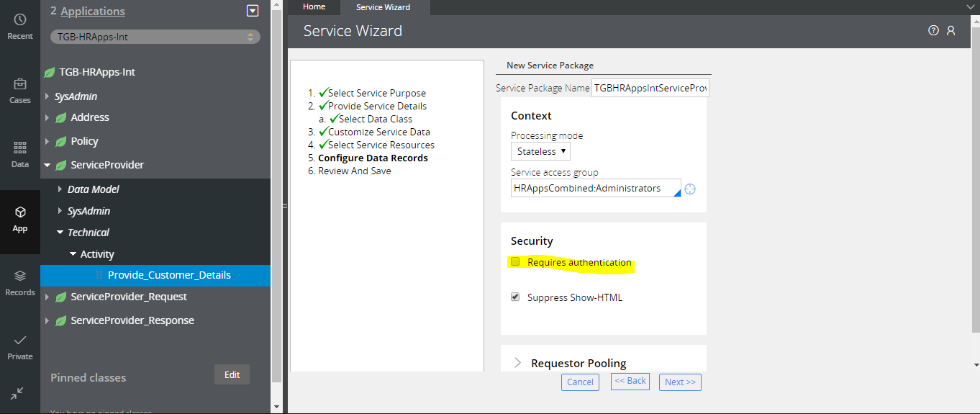Image resolution: width=980 pixels, height=414 pixels.
Task: Switch to the Home tab
Action: [x=314, y=6]
